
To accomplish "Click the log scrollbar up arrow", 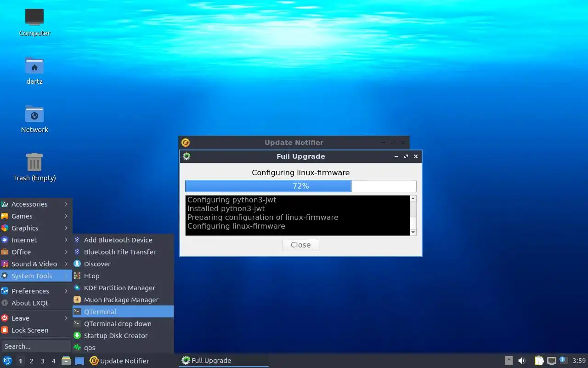I will 413,199.
